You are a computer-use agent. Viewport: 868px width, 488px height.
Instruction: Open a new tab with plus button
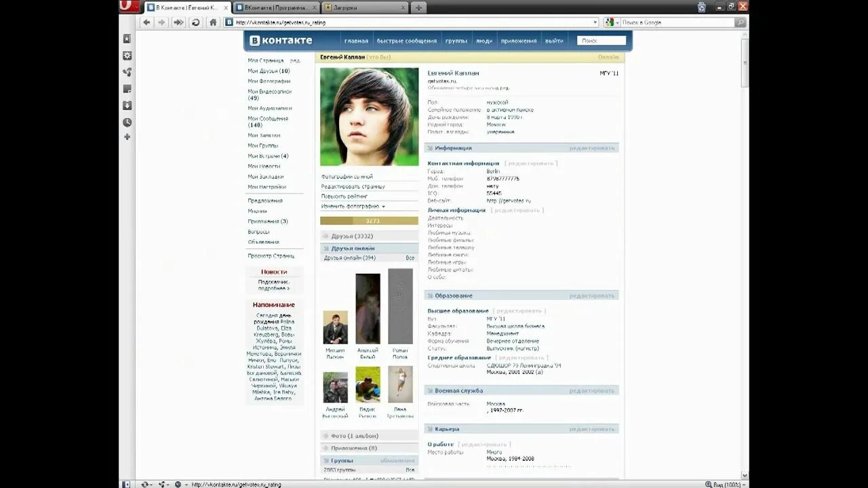(418, 7)
